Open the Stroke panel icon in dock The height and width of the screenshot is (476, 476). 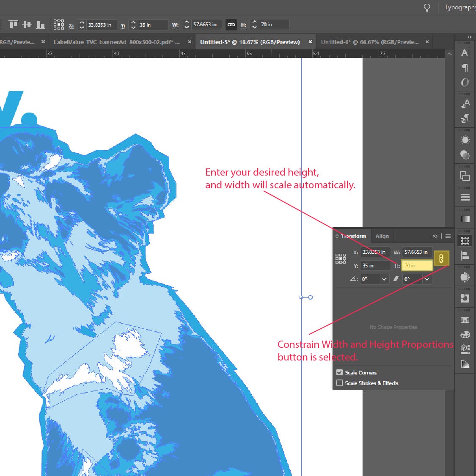coord(465,198)
